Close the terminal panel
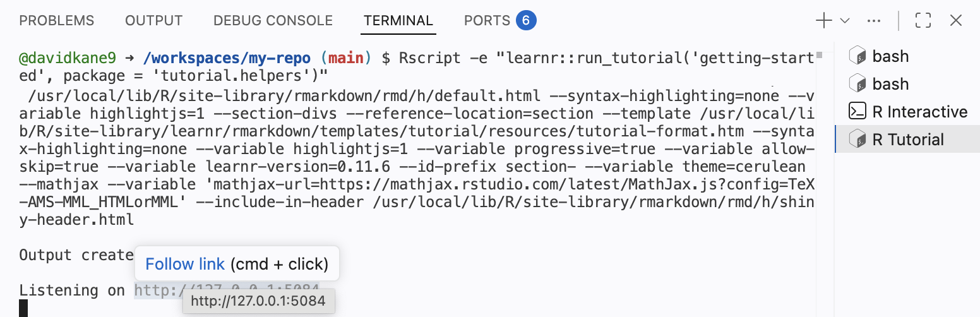 click(956, 21)
